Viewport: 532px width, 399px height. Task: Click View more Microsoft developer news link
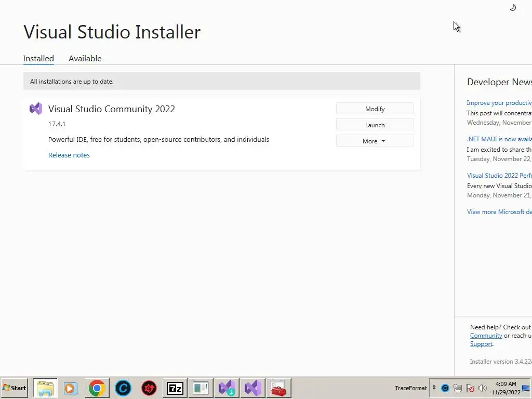pos(499,212)
